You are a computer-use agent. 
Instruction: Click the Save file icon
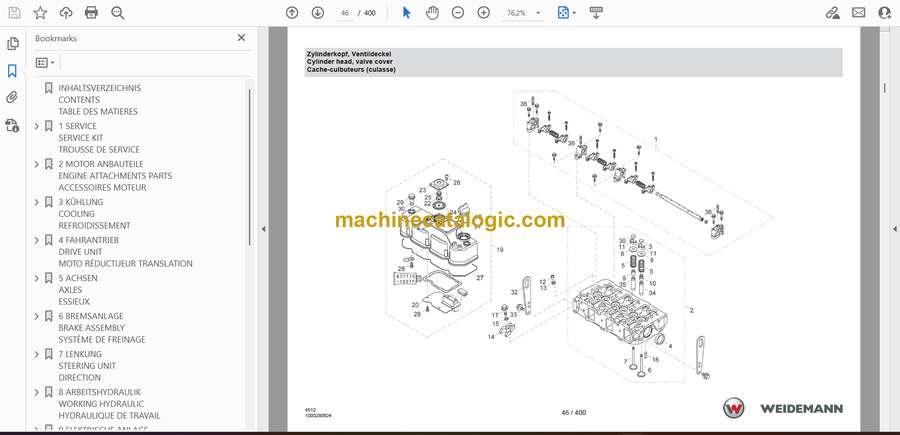point(14,13)
